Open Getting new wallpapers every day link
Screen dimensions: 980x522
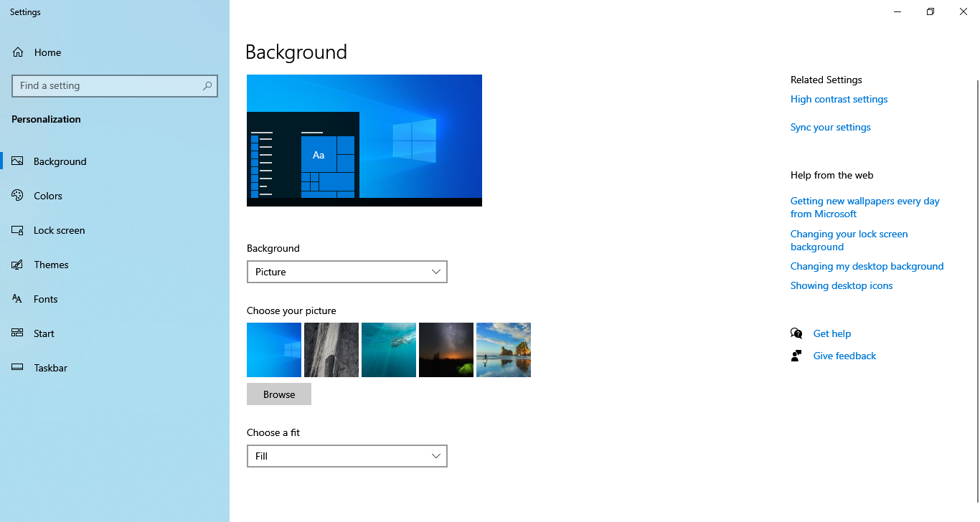(865, 207)
